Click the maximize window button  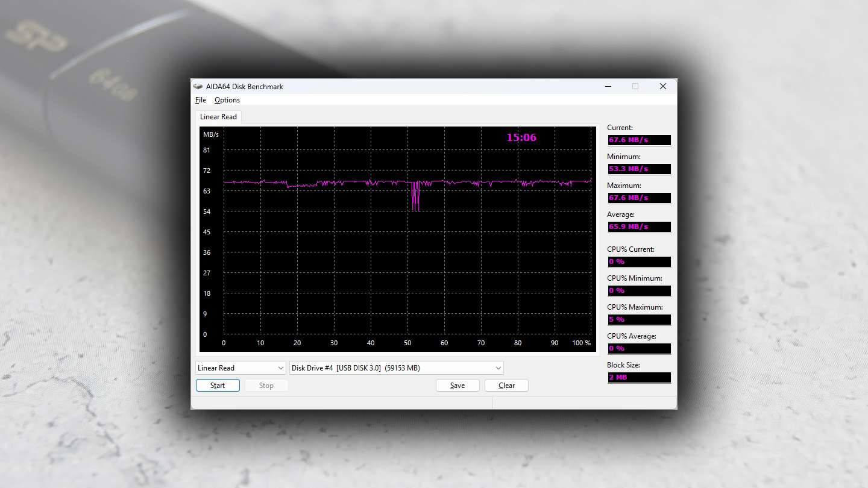(635, 87)
